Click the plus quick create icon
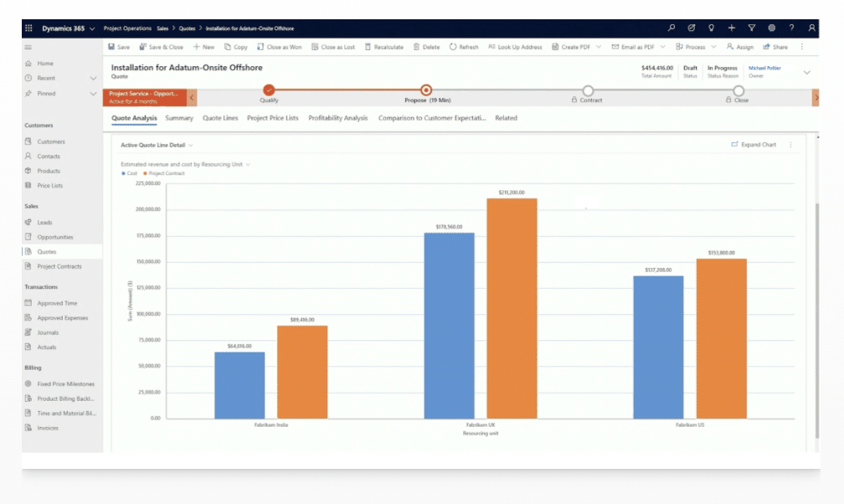This screenshot has width=844, height=504. tap(731, 28)
